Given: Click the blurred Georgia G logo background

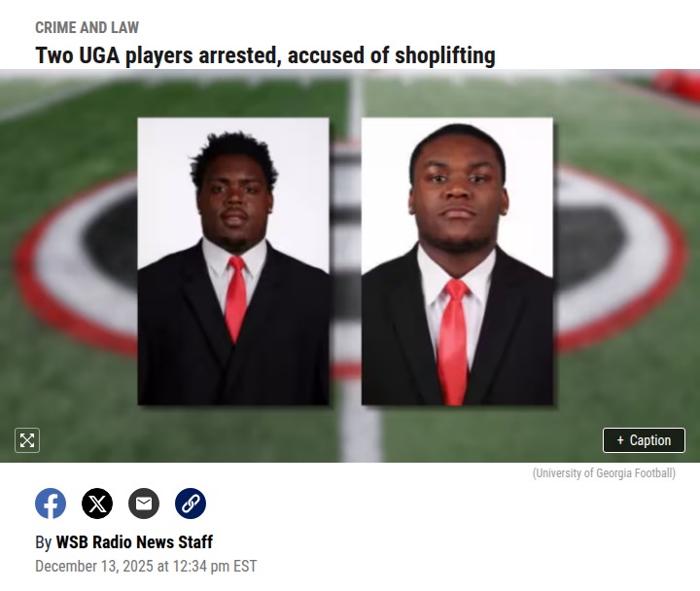Looking at the screenshot, I should coord(620,259).
